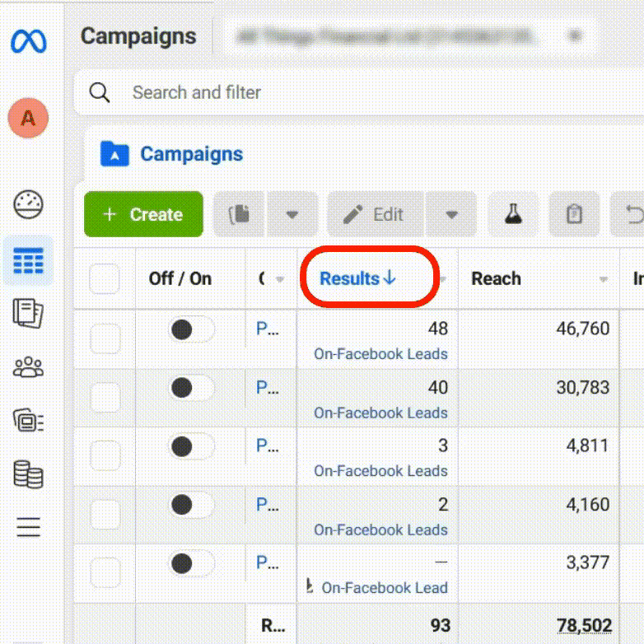The image size is (644, 644).
Task: Open Account Overview gauge icon
Action: point(28,204)
